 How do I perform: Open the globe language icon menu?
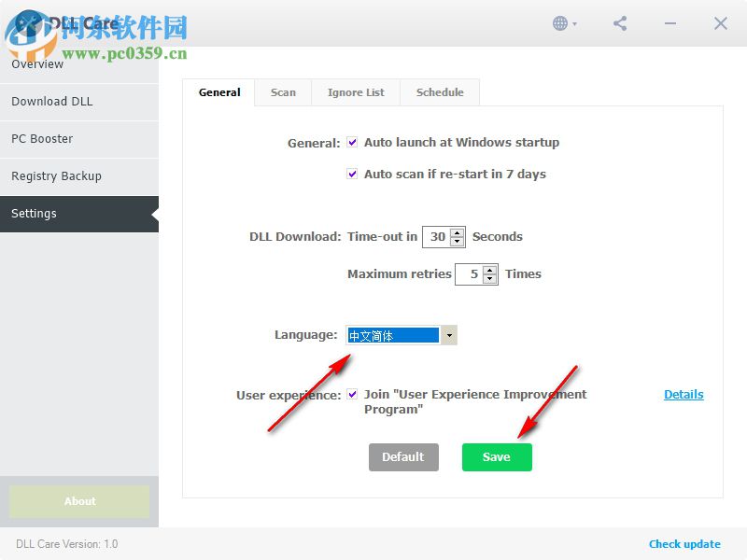point(560,23)
